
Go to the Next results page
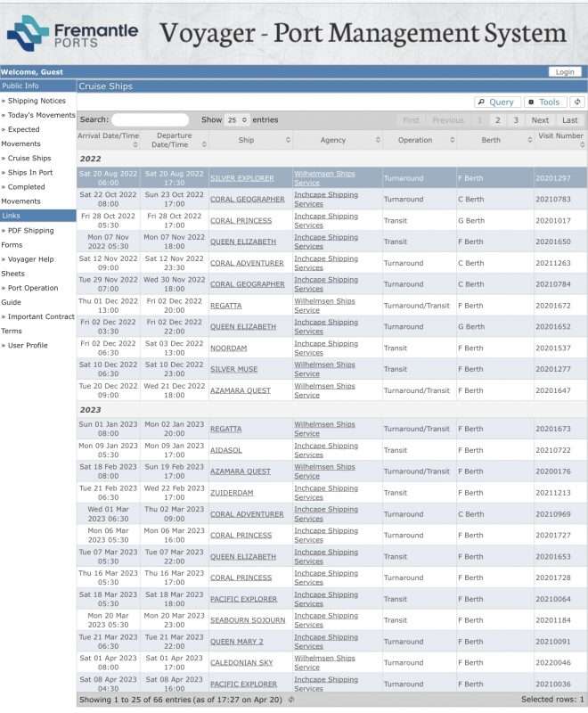pos(540,120)
